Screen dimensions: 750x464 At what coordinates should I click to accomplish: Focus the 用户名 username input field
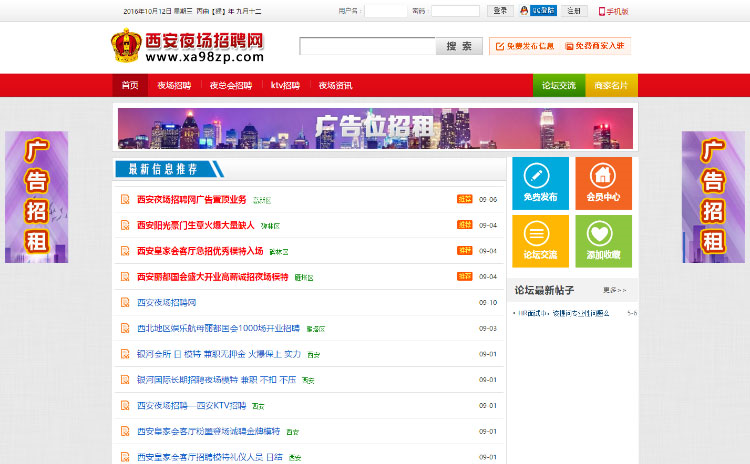[385, 11]
